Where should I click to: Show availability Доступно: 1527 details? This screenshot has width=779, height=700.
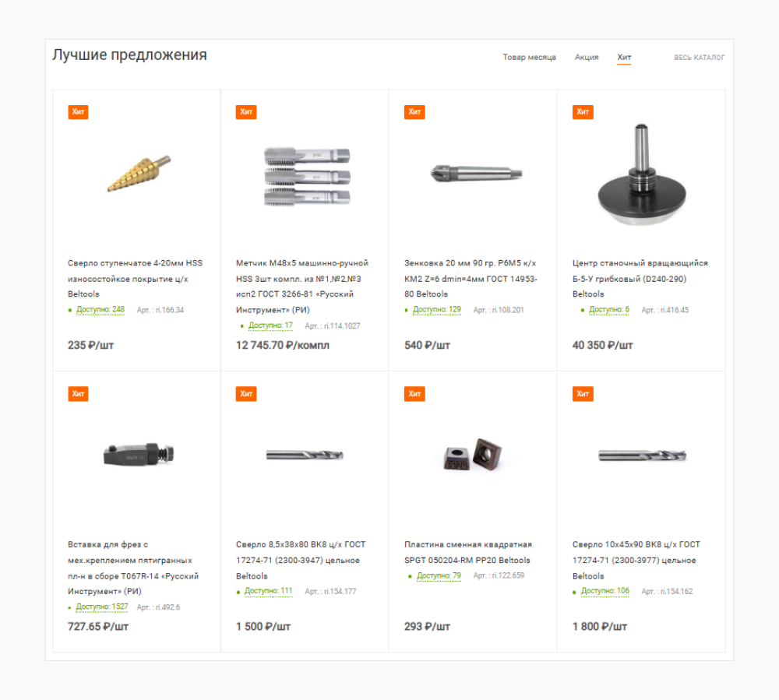(102, 607)
